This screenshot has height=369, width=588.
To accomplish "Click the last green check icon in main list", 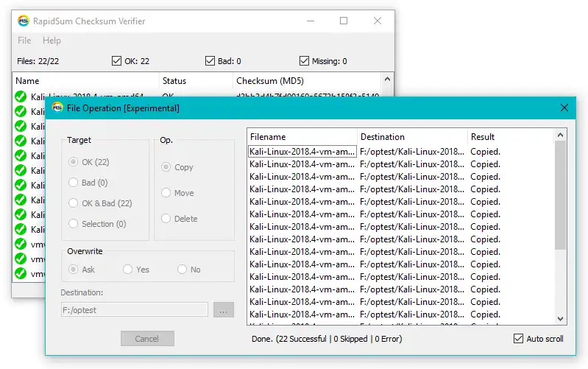I will [x=21, y=273].
